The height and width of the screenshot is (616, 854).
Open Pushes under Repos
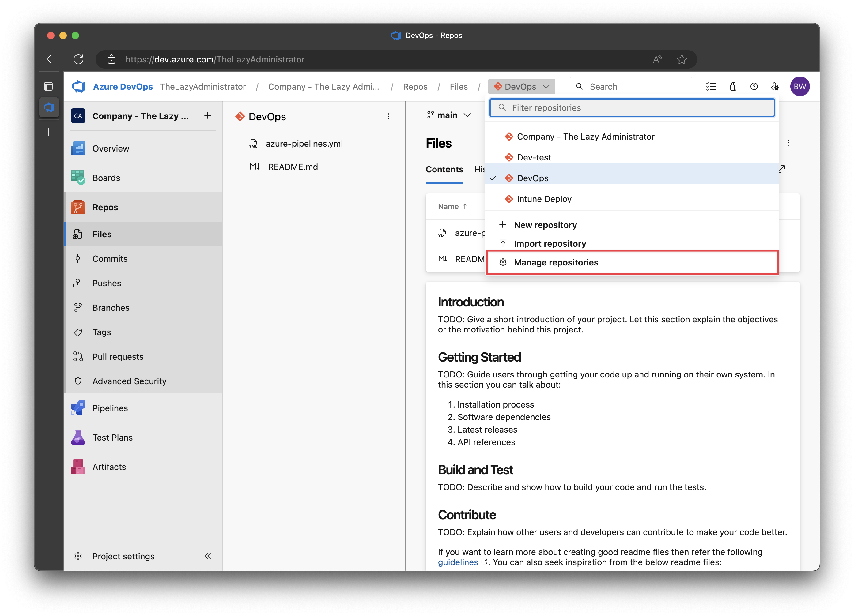point(143,283)
